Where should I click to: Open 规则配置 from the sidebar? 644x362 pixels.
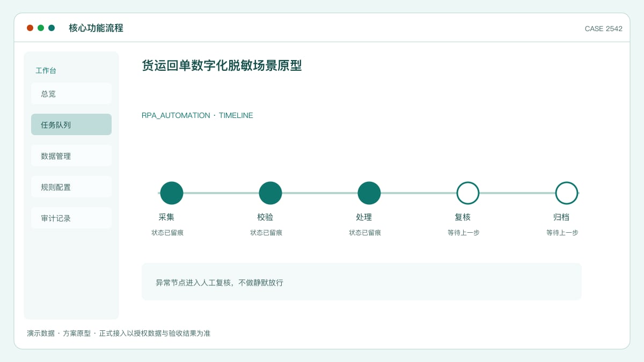click(71, 187)
